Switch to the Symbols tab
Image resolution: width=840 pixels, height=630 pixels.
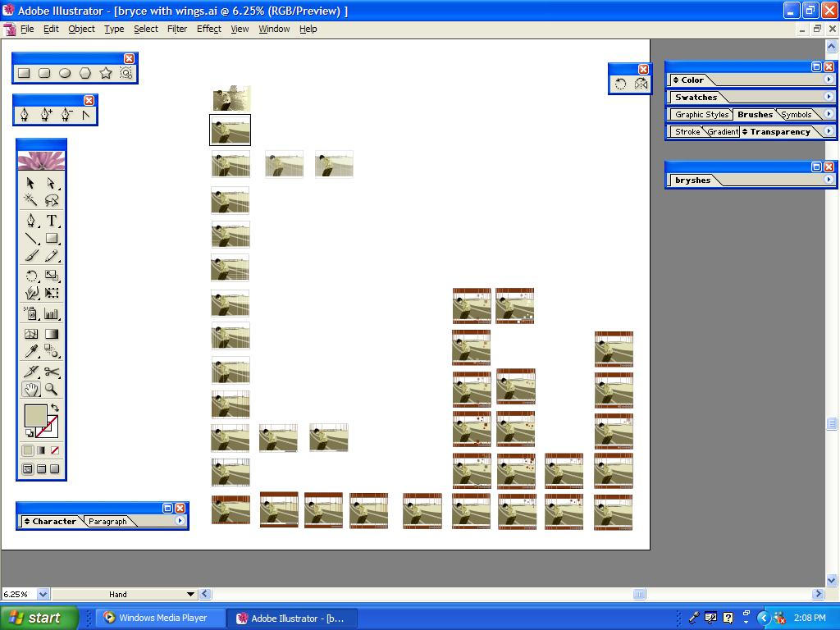796,115
